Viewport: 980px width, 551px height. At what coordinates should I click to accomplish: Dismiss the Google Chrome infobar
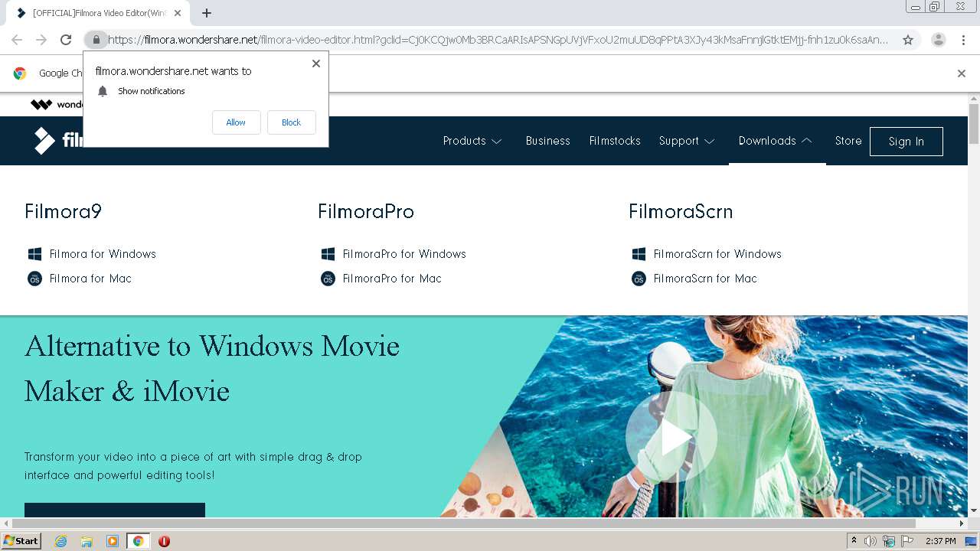[961, 73]
